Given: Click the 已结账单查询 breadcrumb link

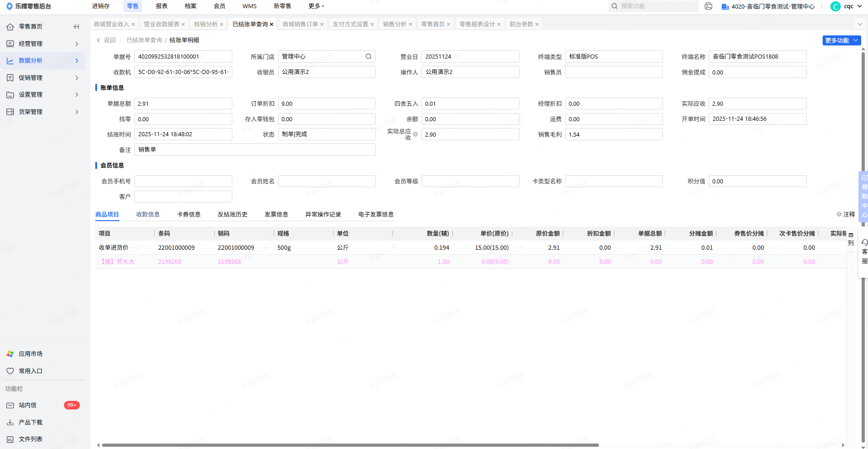Looking at the screenshot, I should 144,40.
